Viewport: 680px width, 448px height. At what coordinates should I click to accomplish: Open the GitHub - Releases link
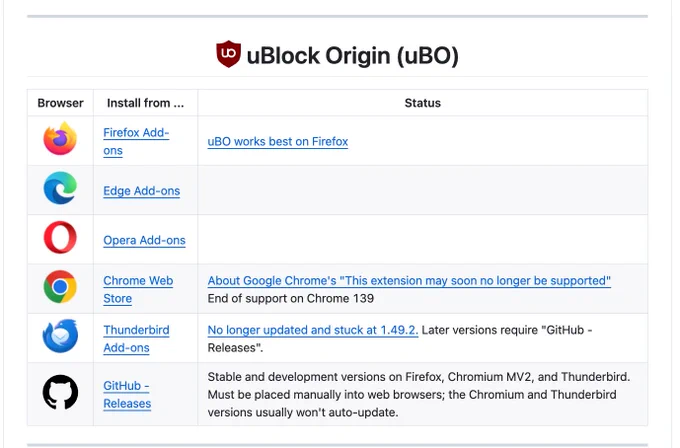127,395
